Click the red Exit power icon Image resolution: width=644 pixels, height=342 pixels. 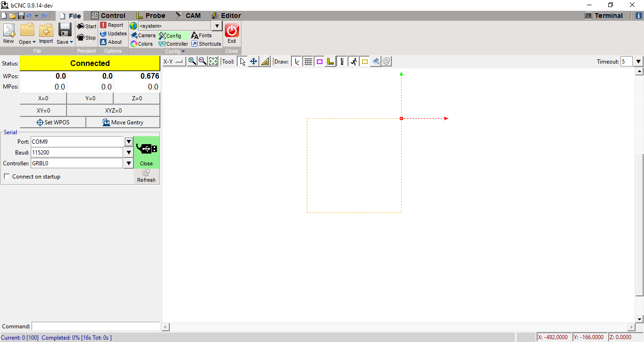coord(232,31)
